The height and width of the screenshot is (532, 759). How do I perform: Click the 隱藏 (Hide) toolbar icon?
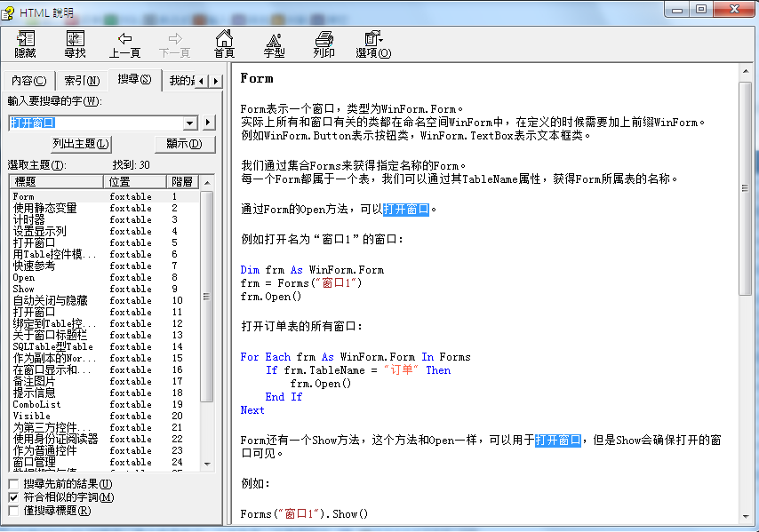pos(25,39)
